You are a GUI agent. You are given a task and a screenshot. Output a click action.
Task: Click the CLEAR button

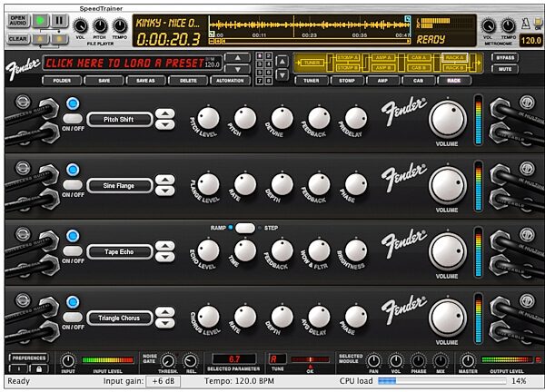click(x=18, y=38)
